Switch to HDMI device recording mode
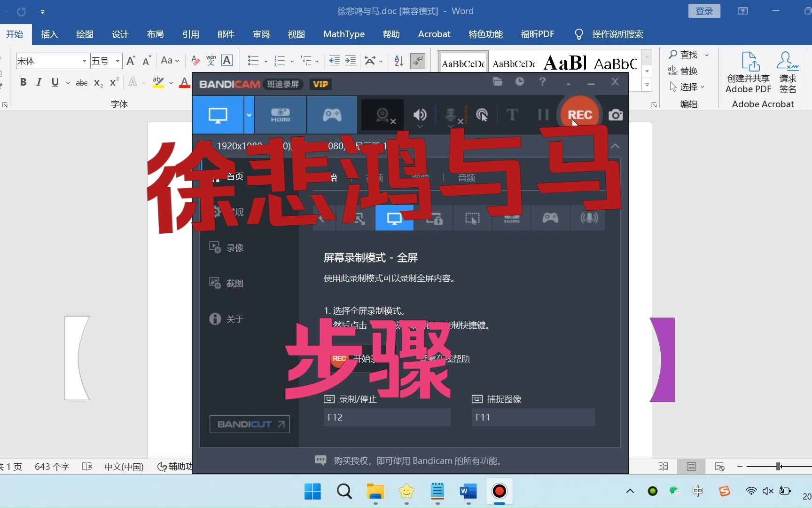Viewport: 812px width, 508px height. 281,115
